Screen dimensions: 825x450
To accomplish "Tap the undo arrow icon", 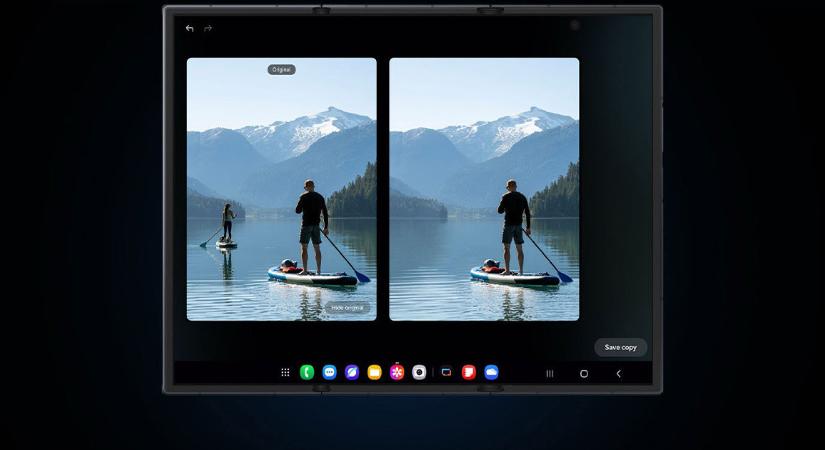I will coord(190,29).
